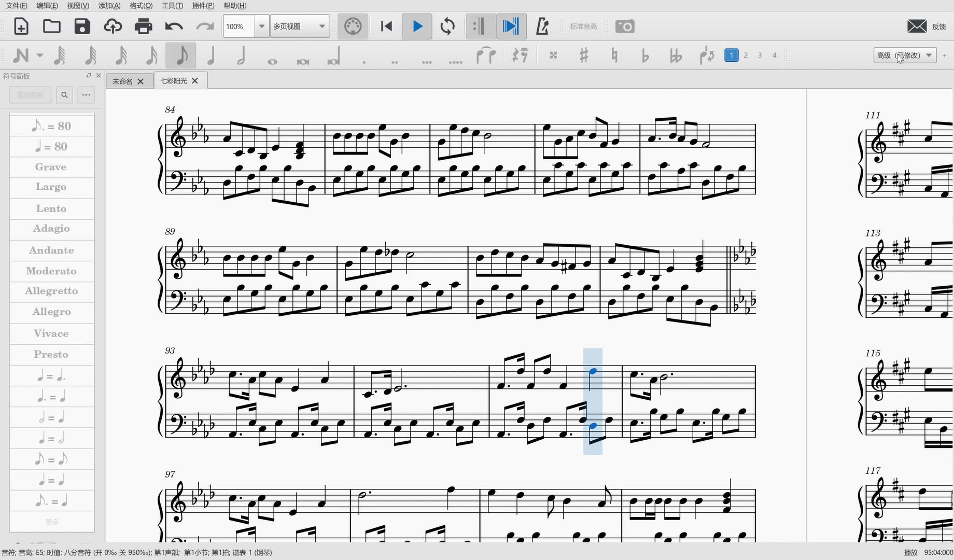Apply double flat accidental
Viewport: 954px width, 560px height.
pos(676,55)
